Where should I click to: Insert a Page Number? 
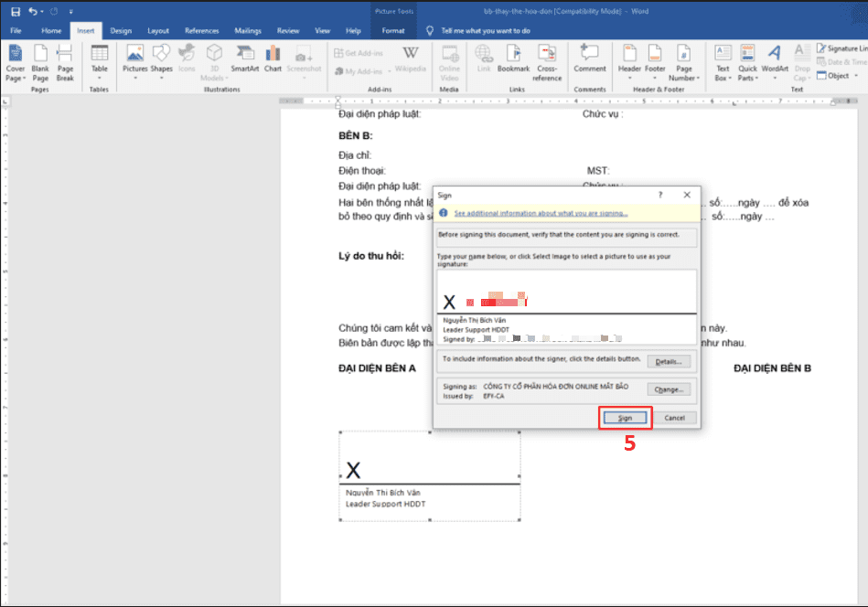click(684, 63)
